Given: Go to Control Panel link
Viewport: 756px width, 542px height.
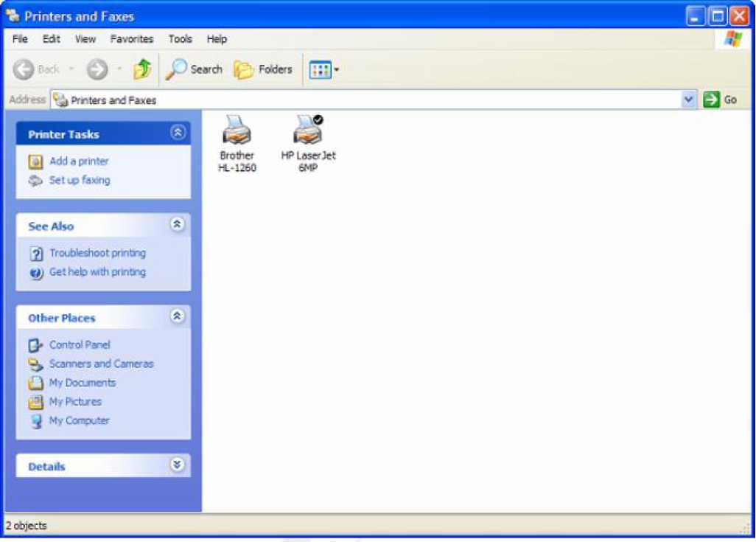Looking at the screenshot, I should point(80,344).
